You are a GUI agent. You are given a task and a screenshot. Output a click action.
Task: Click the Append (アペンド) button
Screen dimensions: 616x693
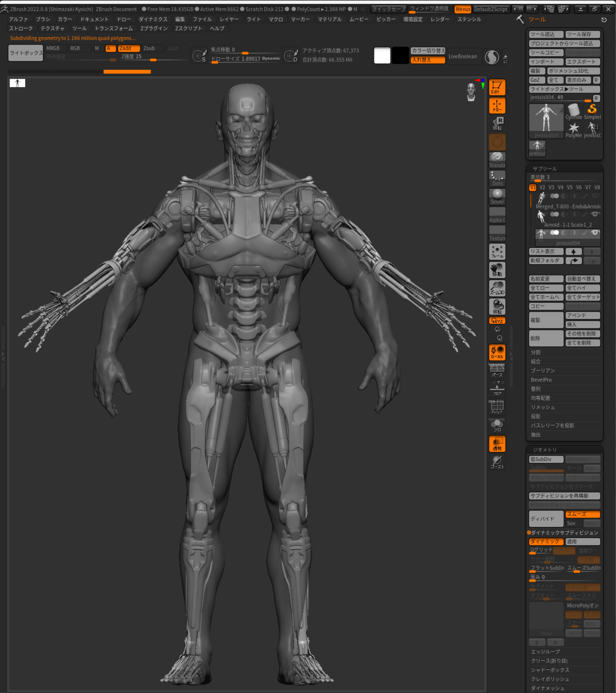(583, 315)
